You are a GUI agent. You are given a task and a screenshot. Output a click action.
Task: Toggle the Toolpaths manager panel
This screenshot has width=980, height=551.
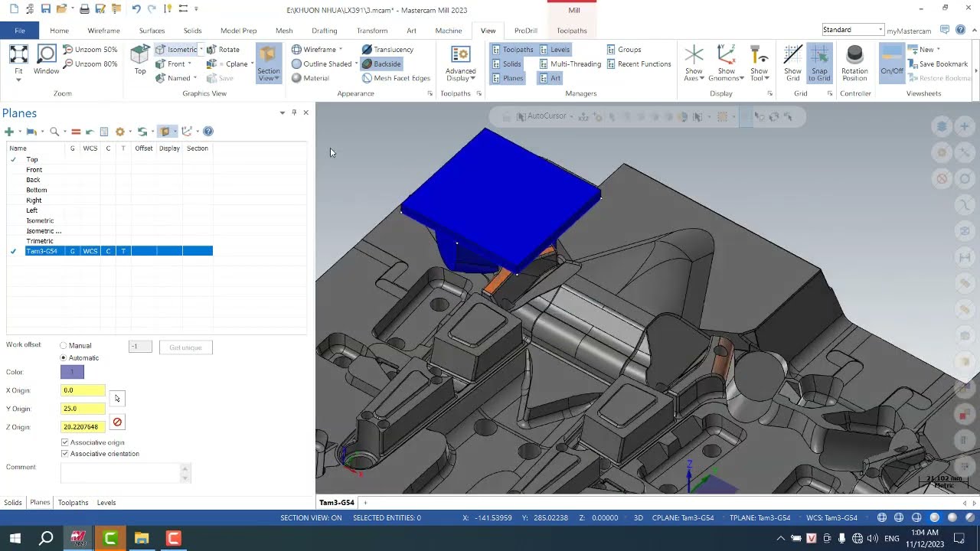click(512, 50)
